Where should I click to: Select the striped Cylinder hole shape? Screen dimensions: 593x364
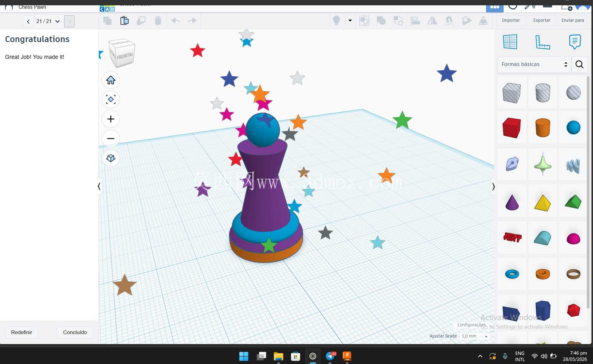(543, 93)
